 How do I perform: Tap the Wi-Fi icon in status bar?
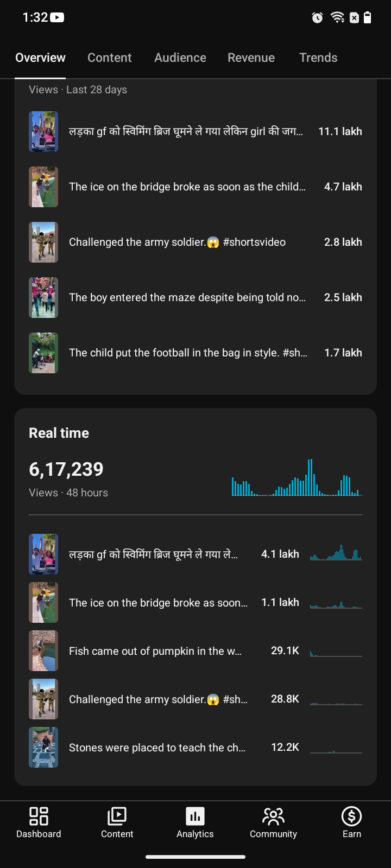point(337,17)
